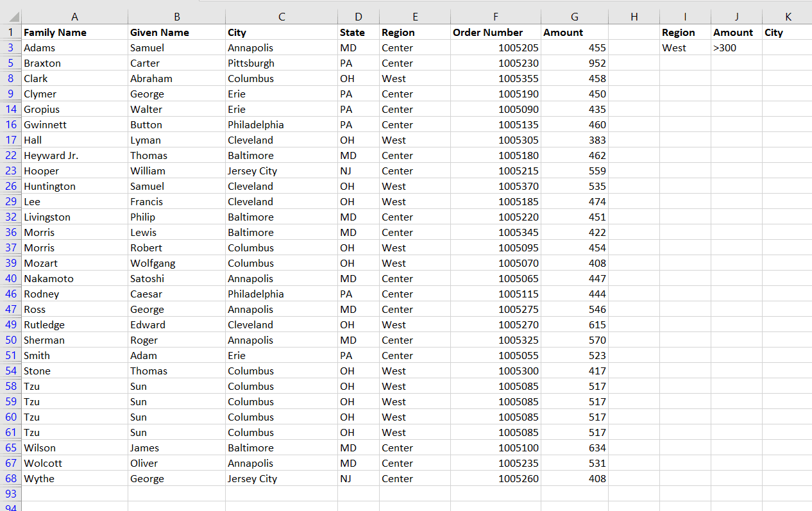
Task: Click the cell containing Jersey City for Hooper
Action: point(282,171)
